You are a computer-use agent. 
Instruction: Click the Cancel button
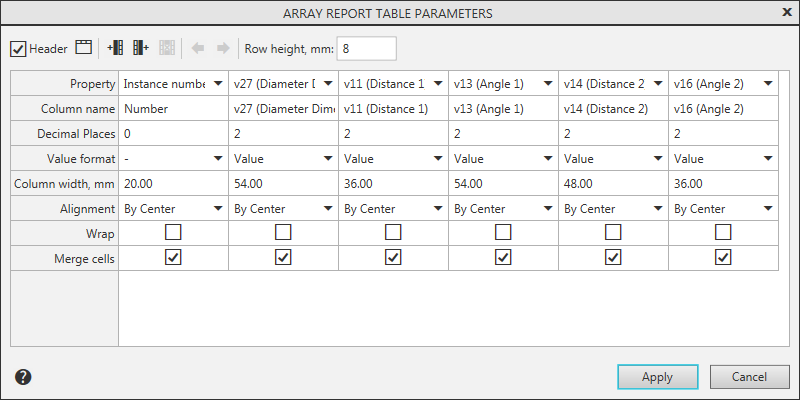pyautogui.click(x=749, y=377)
